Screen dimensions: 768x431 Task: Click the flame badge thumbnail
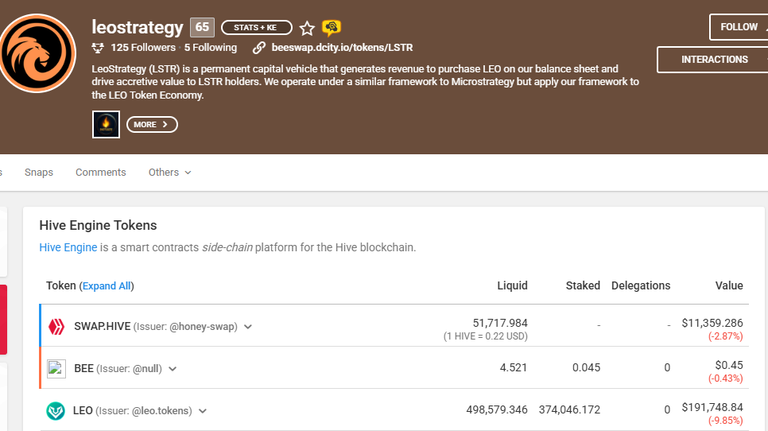[106, 124]
